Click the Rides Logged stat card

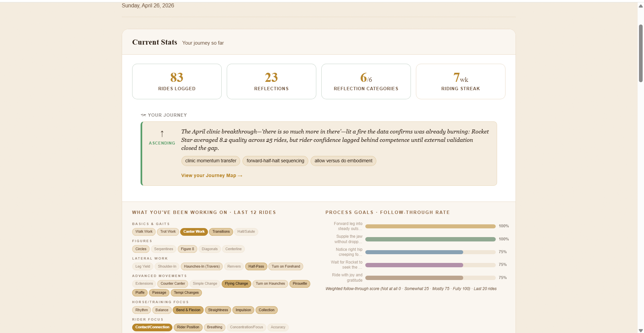(177, 81)
